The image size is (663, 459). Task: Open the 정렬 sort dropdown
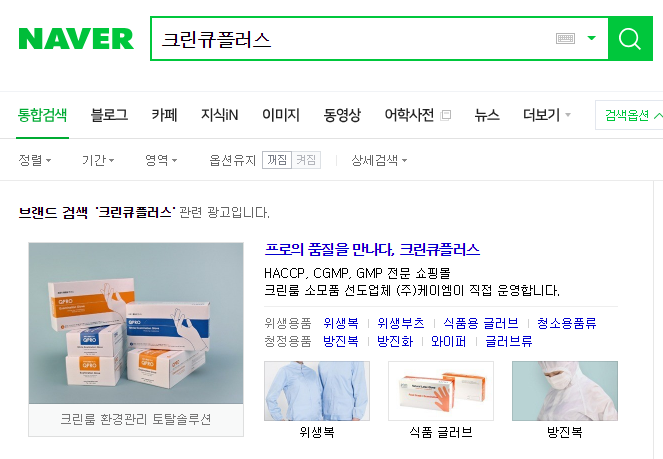coord(35,160)
